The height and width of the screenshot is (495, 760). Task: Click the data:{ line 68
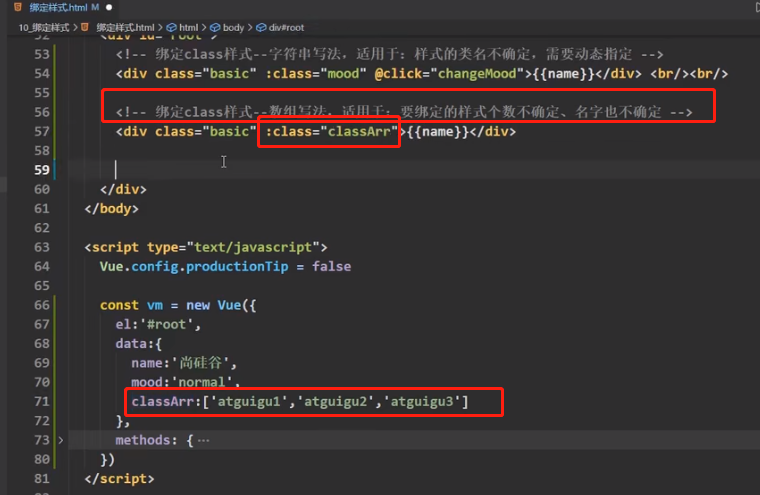point(139,344)
